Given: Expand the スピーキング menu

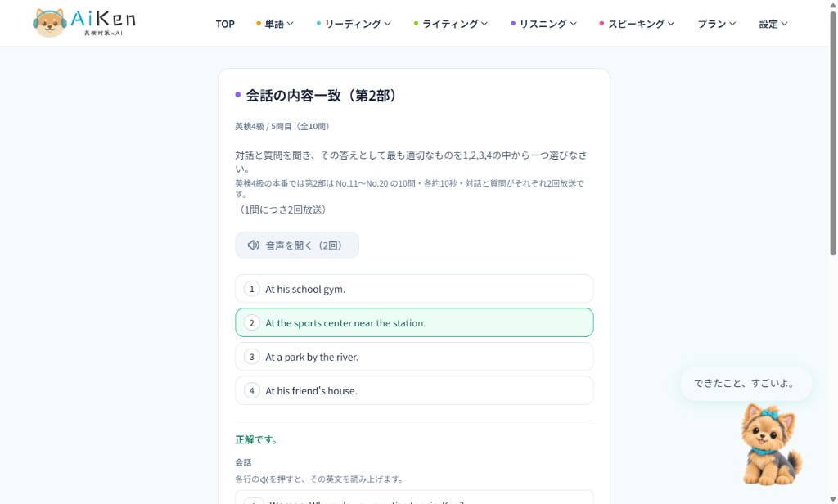Looking at the screenshot, I should (637, 24).
